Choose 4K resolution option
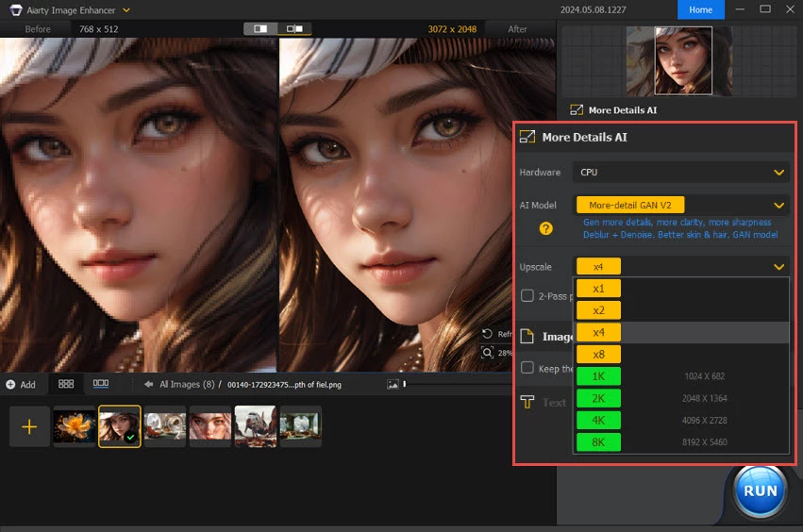This screenshot has width=803, height=532. (x=598, y=421)
